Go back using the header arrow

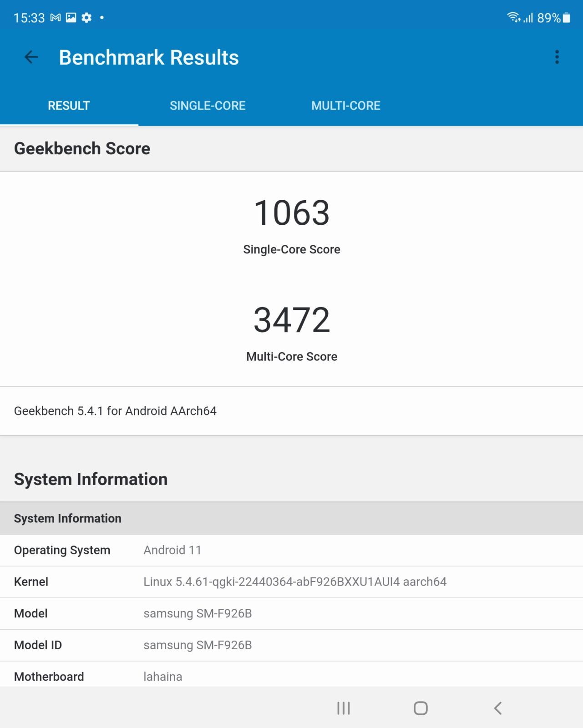pos(31,57)
